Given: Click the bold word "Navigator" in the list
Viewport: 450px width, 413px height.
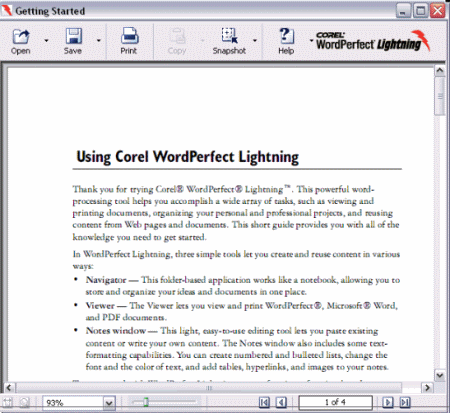Looking at the screenshot, I should pos(106,280).
